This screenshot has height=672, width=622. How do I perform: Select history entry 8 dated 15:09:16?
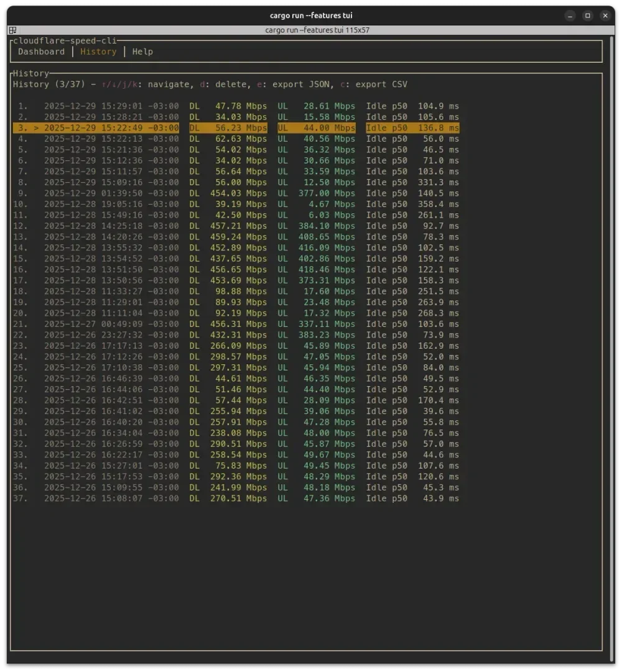pyautogui.click(x=236, y=182)
